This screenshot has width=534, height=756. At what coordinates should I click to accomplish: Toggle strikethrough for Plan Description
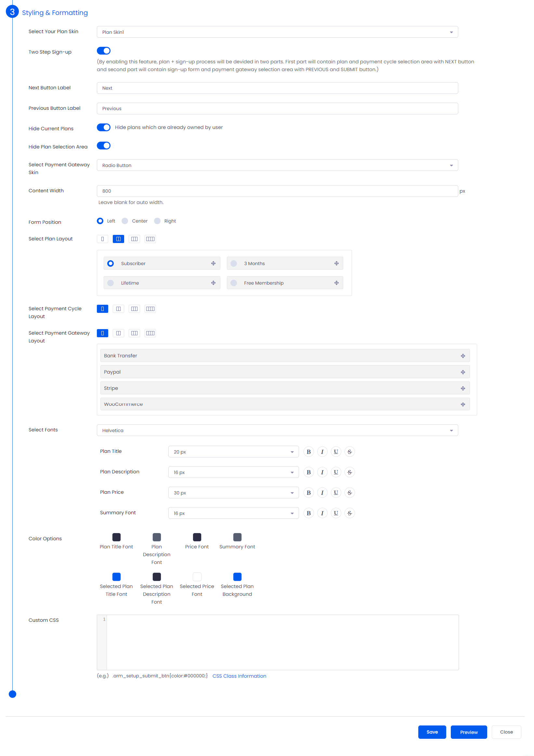coord(349,472)
